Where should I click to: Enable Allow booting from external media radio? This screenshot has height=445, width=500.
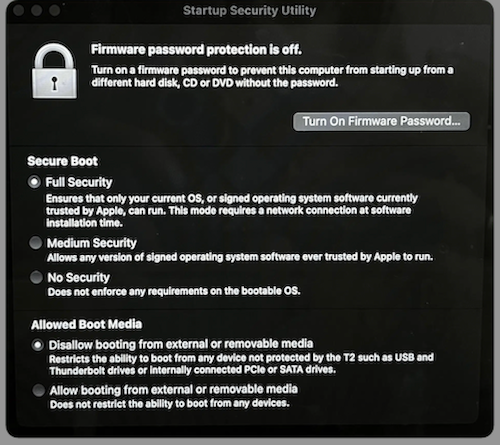(39, 390)
